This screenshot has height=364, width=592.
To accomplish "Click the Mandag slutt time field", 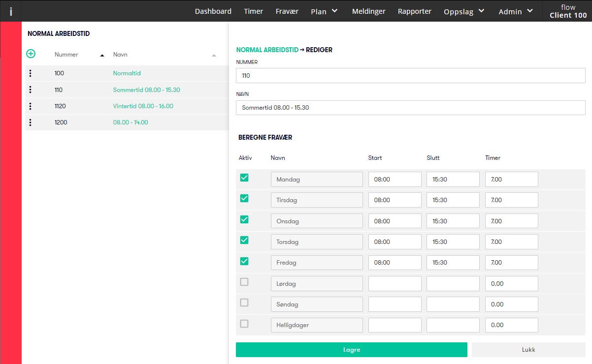I will point(453,179).
